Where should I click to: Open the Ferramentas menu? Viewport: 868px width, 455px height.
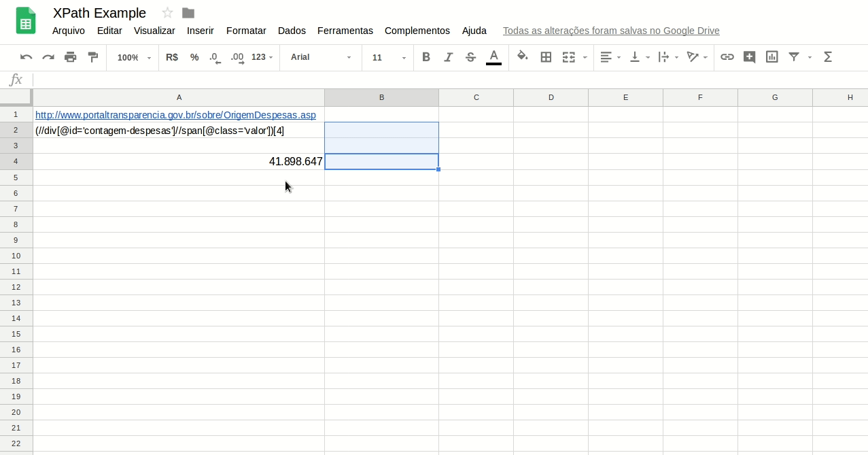(x=345, y=31)
